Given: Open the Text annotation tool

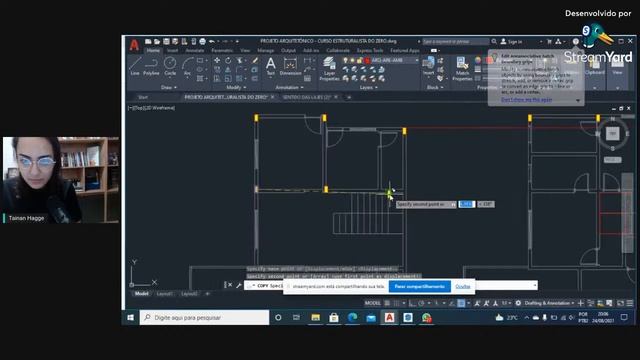Looking at the screenshot, I should coord(271,66).
